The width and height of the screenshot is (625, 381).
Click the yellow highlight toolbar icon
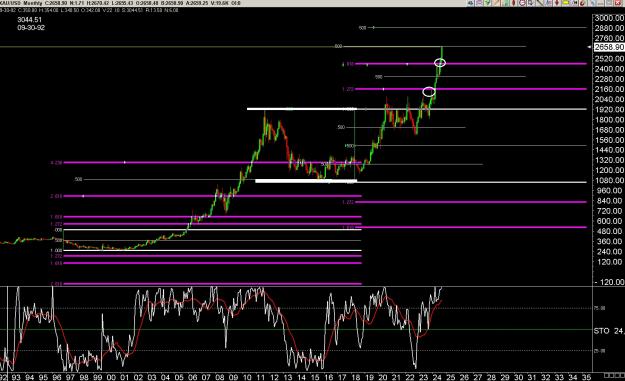click(x=566, y=3)
